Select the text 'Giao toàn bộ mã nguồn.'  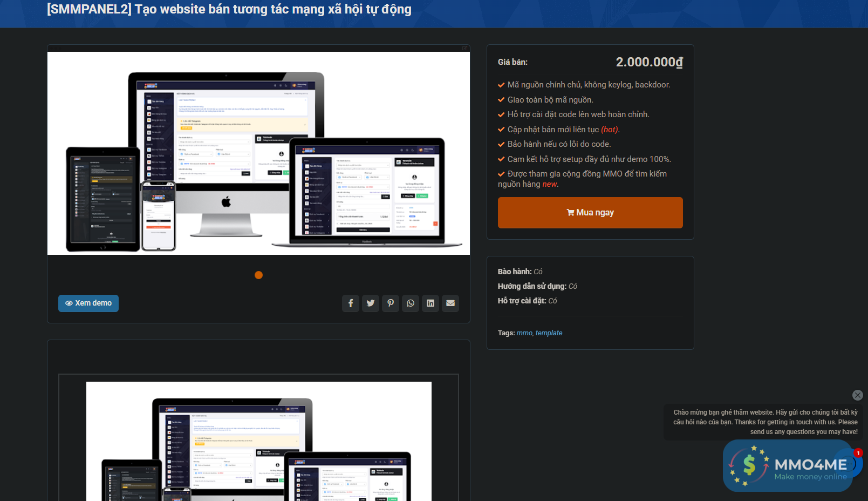(550, 100)
